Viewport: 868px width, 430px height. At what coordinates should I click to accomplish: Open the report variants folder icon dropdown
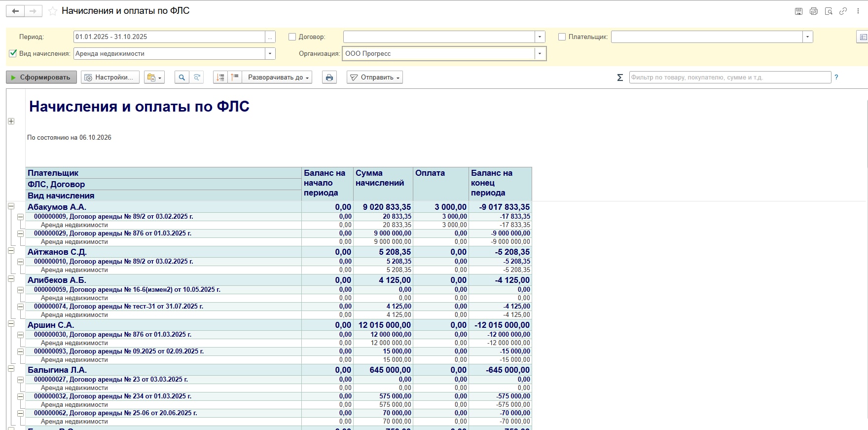click(x=154, y=78)
